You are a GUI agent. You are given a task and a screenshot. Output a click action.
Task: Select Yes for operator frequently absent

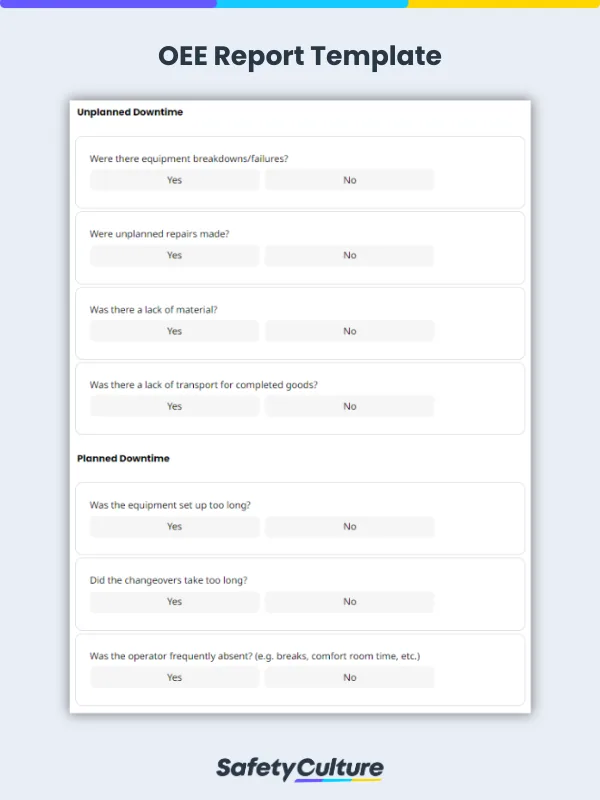coord(173,677)
